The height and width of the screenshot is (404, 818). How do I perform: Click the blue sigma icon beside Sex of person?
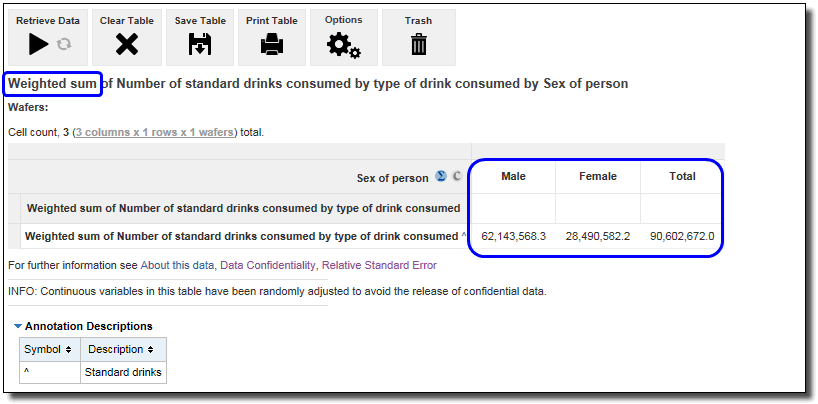[441, 177]
